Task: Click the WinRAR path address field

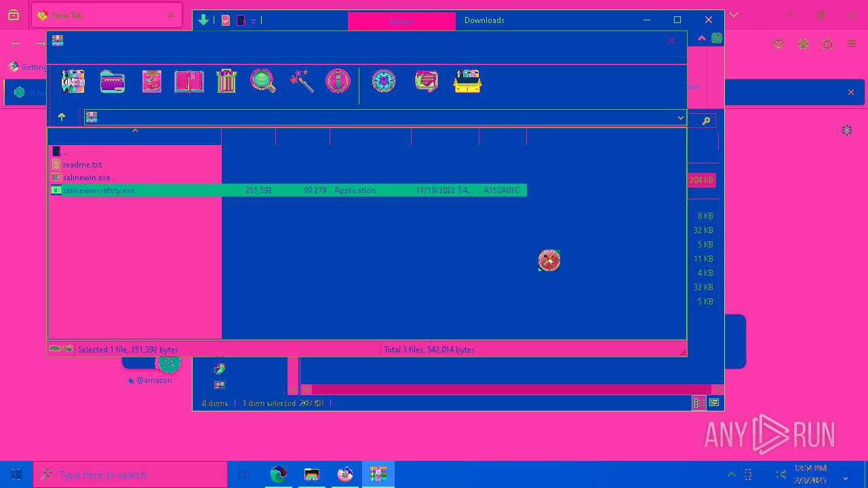Action: coord(384,117)
